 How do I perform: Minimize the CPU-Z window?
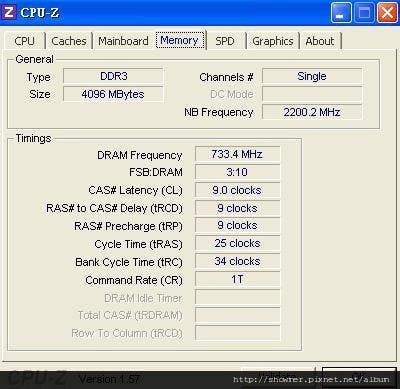coord(341,13)
